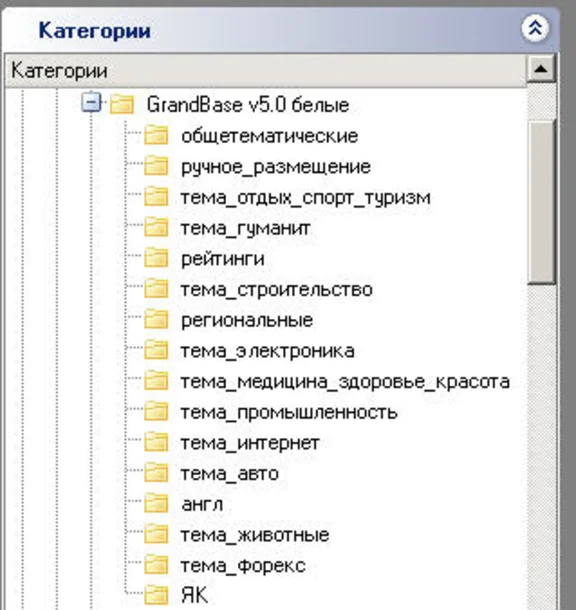Select the англ category
Image resolution: width=576 pixels, height=610 pixels.
(x=202, y=505)
